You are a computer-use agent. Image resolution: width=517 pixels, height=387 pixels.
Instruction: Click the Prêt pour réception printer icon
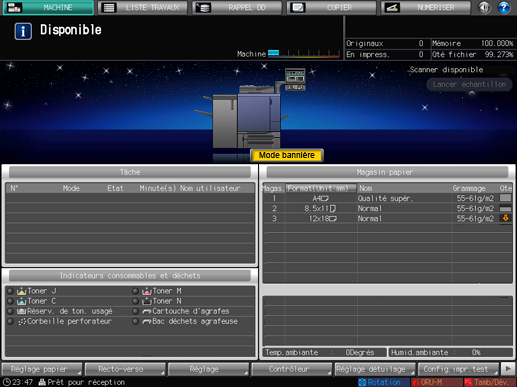42,382
